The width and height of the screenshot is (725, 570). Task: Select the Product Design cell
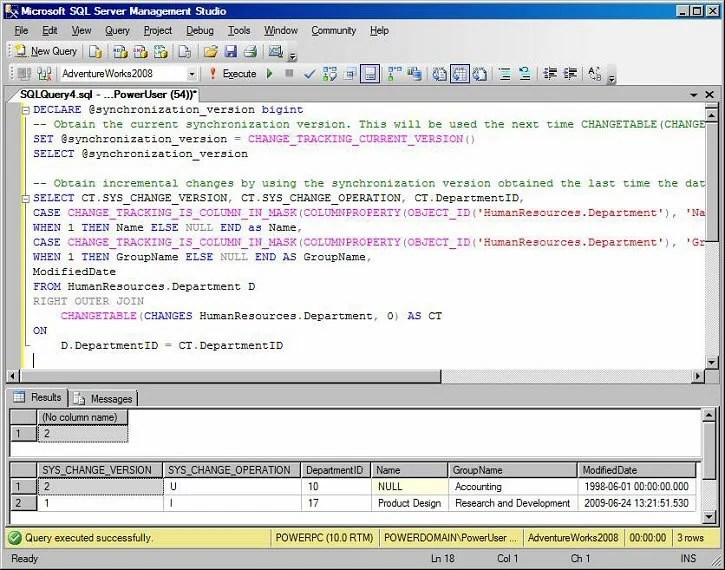click(x=409, y=503)
